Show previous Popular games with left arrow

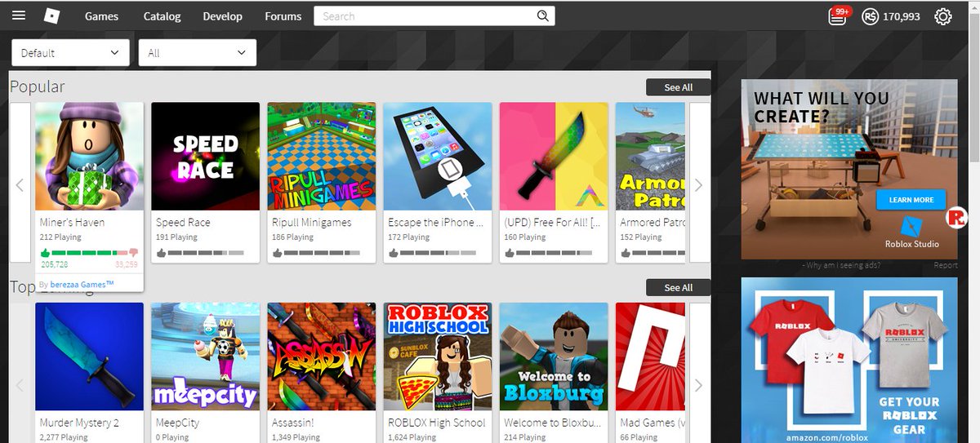click(20, 185)
